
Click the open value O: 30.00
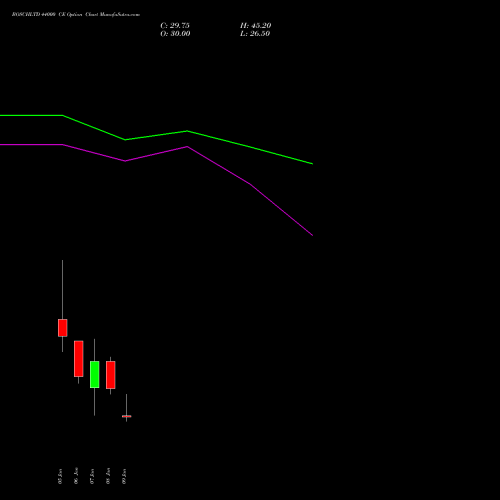[x=175, y=34]
